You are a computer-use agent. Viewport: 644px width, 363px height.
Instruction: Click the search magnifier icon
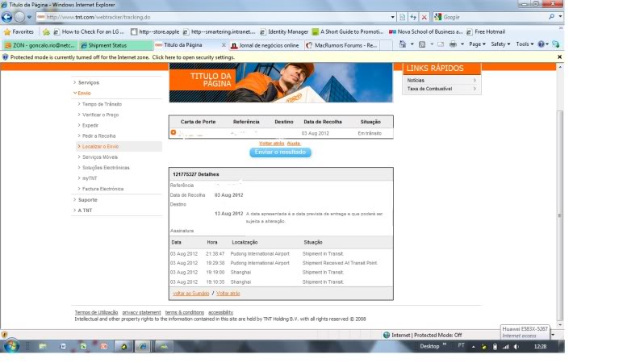(551, 17)
